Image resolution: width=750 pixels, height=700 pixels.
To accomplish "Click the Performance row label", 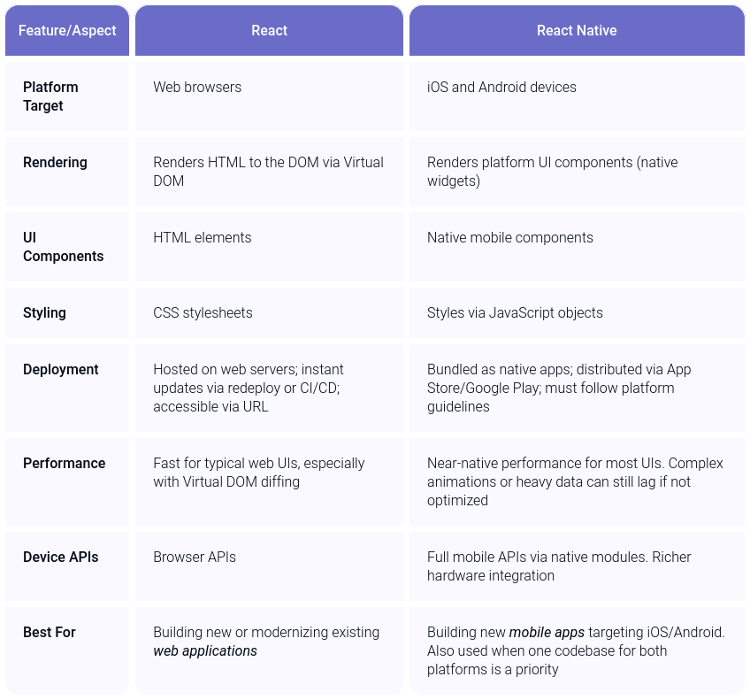I will coord(64,463).
